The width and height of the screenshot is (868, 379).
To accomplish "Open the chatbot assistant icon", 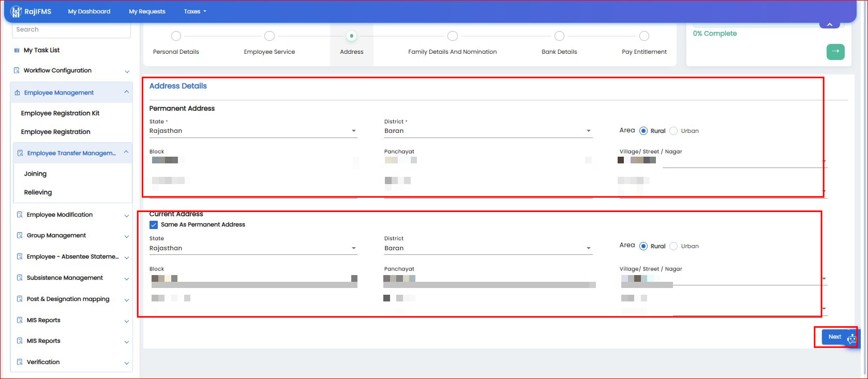I will pos(851,339).
